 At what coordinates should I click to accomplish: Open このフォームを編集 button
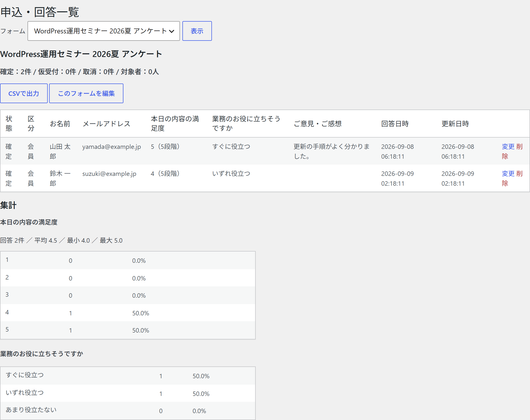[x=86, y=93]
